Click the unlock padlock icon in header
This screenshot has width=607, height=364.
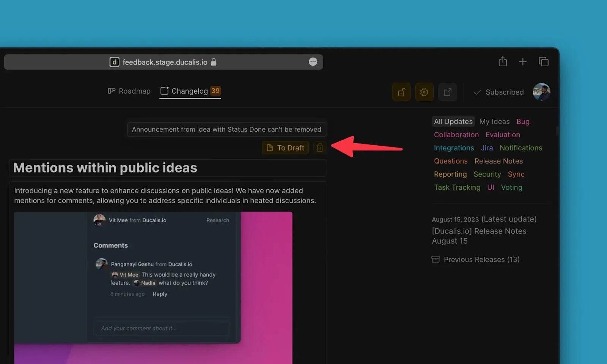tap(401, 92)
